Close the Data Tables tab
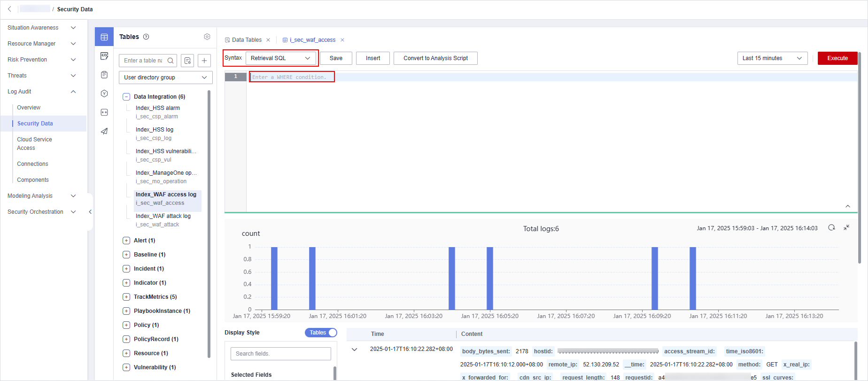Viewport: 868px width, 381px height. (268, 40)
